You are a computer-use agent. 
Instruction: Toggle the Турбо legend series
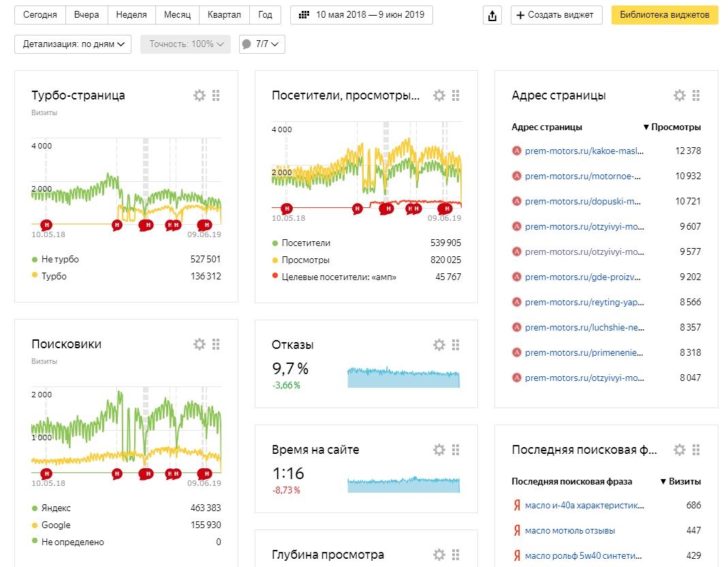[54, 276]
